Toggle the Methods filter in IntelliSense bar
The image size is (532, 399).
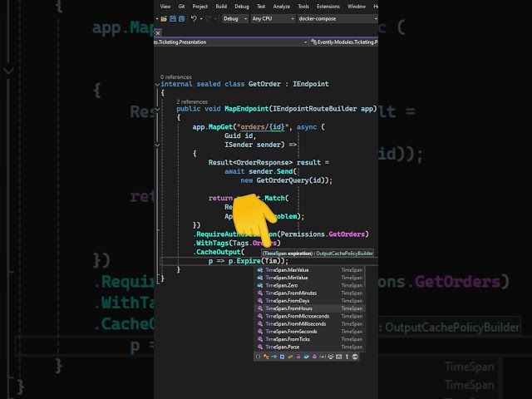[x=314, y=357]
